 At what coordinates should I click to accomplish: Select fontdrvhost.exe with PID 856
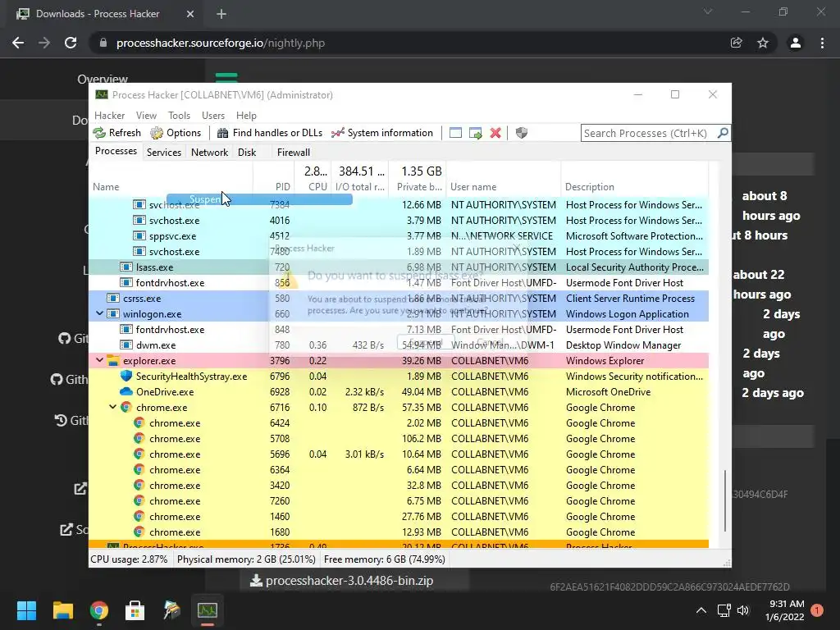point(399,282)
